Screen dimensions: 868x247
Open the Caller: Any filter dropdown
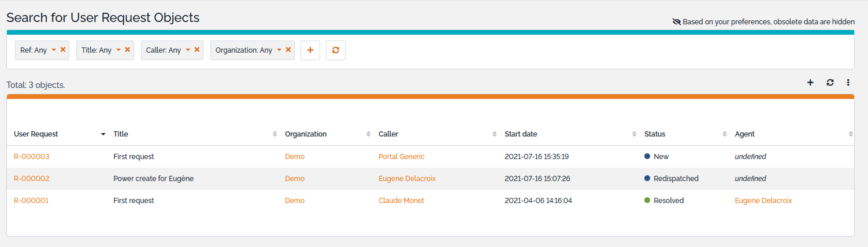coord(188,50)
